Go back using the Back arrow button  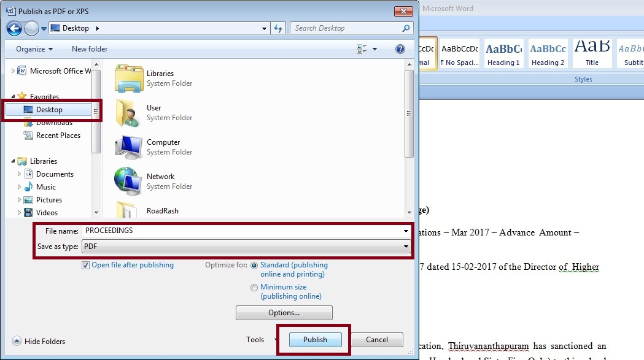14,28
